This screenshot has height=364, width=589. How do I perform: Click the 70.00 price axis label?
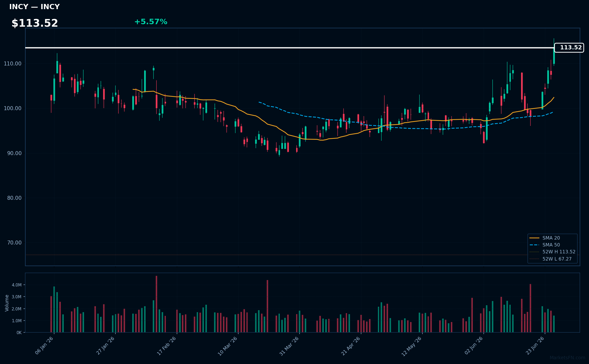point(14,243)
